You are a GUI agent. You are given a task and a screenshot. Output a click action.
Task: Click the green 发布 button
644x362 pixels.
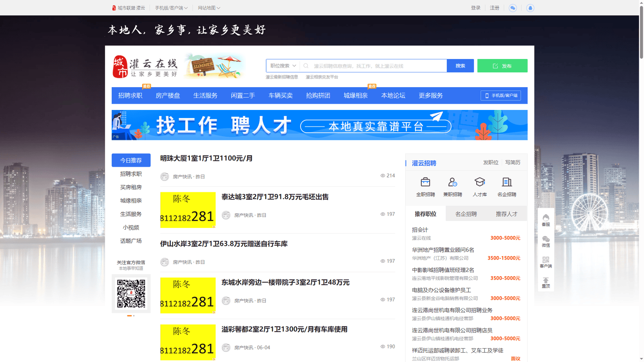click(x=502, y=66)
